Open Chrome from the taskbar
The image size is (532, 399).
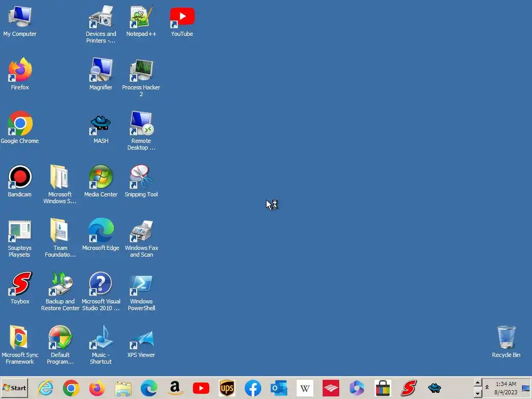coord(71,388)
